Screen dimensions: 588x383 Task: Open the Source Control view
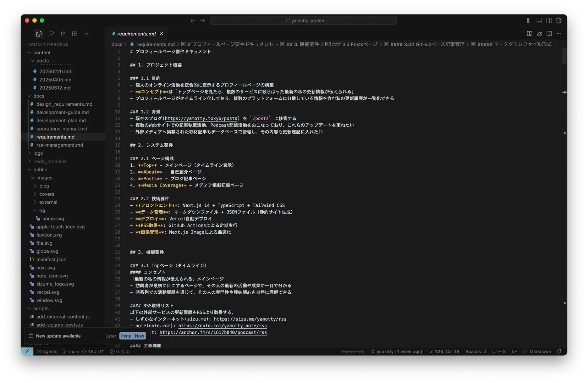[x=63, y=33]
